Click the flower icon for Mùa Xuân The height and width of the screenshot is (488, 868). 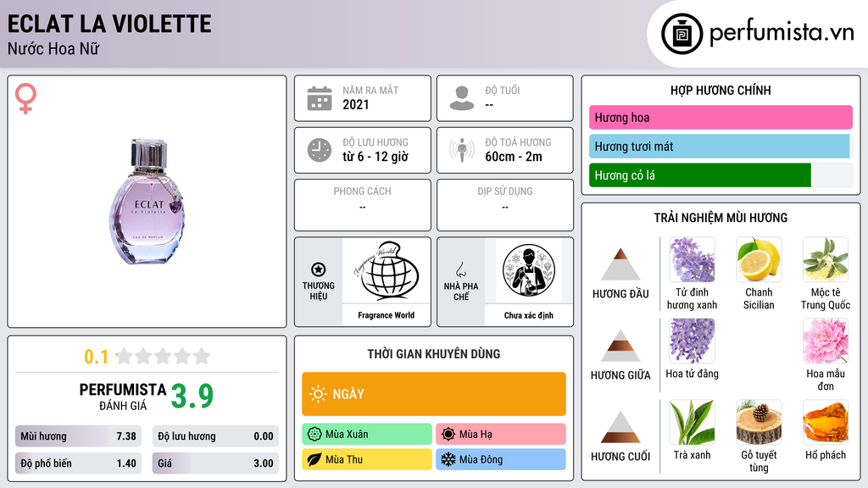[314, 435]
